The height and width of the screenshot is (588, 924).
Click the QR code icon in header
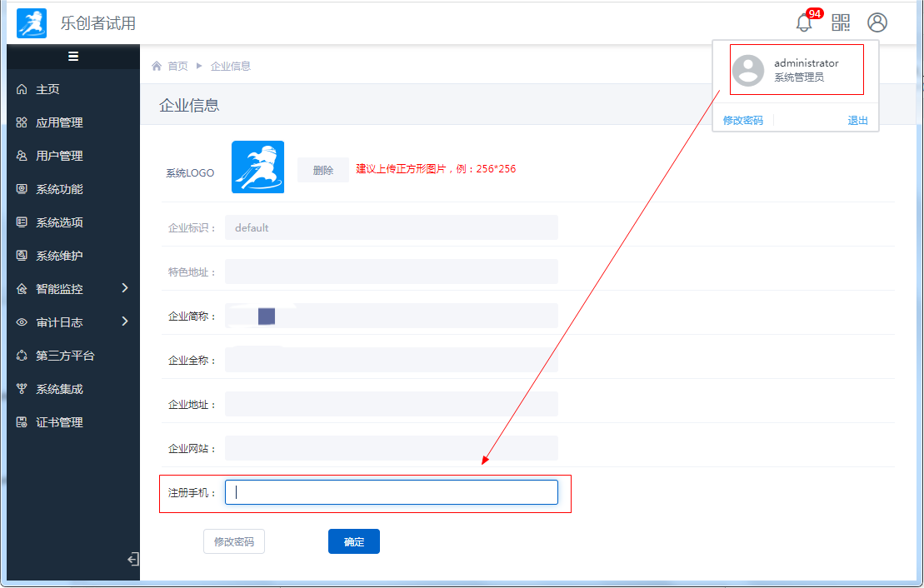(841, 22)
